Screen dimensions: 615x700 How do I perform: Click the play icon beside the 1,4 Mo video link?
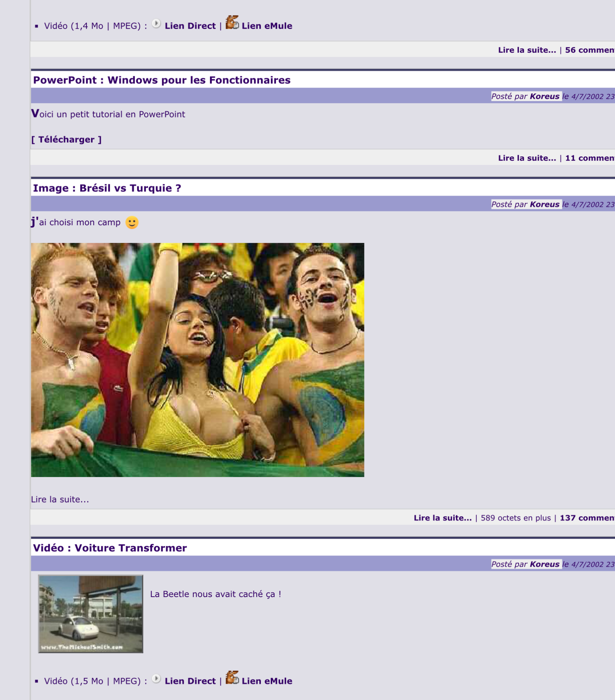(156, 24)
